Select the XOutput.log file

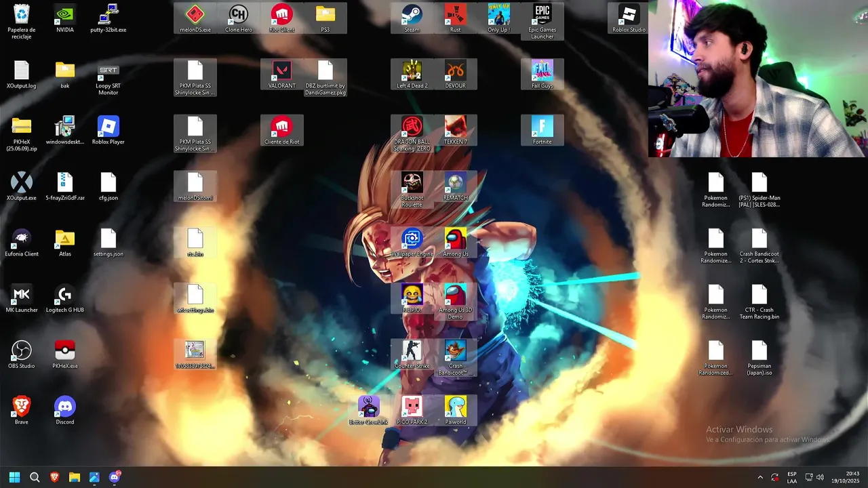pos(22,74)
